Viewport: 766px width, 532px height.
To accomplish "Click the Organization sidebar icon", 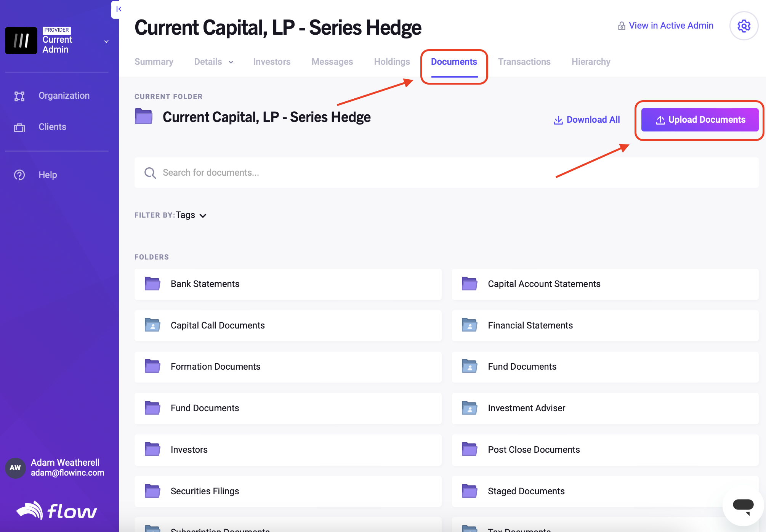I will [19, 96].
